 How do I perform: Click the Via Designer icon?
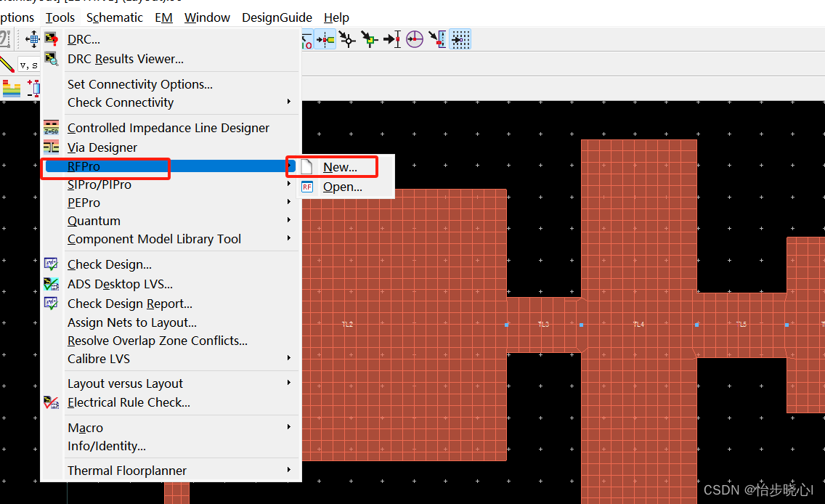[51, 147]
